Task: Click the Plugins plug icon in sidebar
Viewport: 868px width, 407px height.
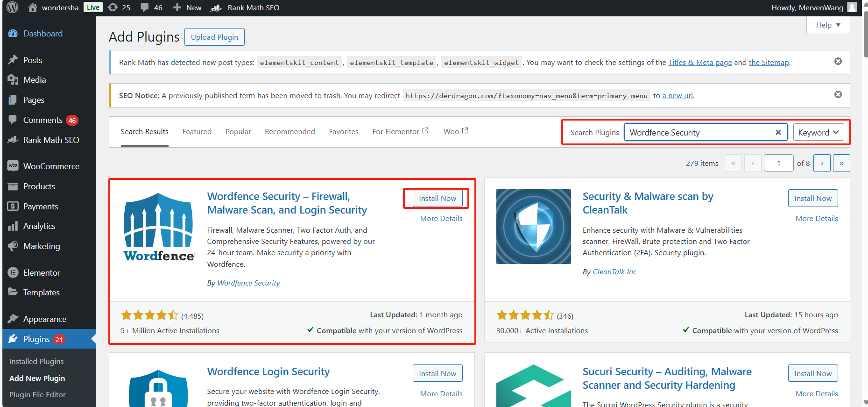Action: pos(13,339)
